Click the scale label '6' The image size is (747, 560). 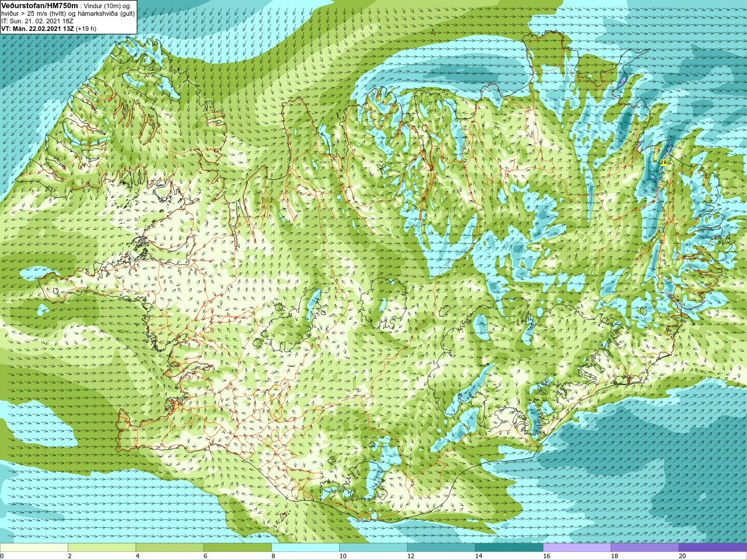click(205, 556)
